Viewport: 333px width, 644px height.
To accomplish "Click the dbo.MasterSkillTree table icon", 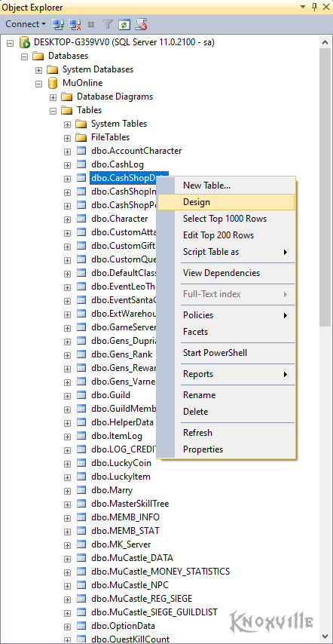I will tap(81, 504).
